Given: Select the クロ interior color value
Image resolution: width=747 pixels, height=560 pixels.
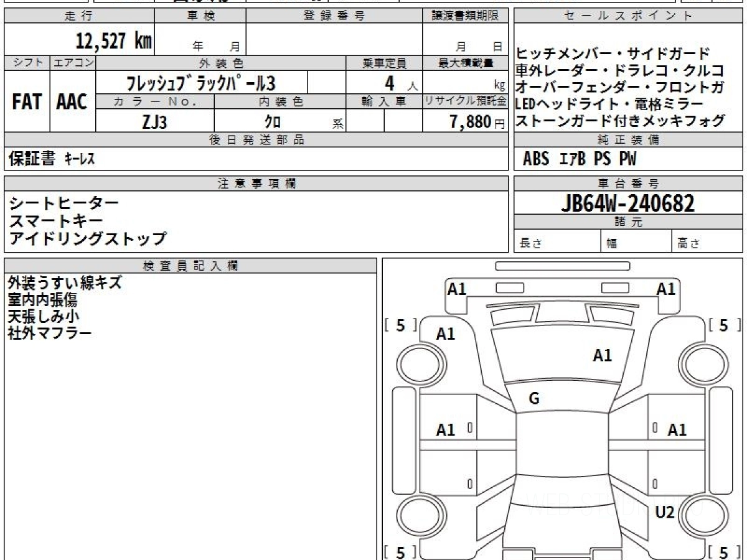Looking at the screenshot, I should pos(273,121).
